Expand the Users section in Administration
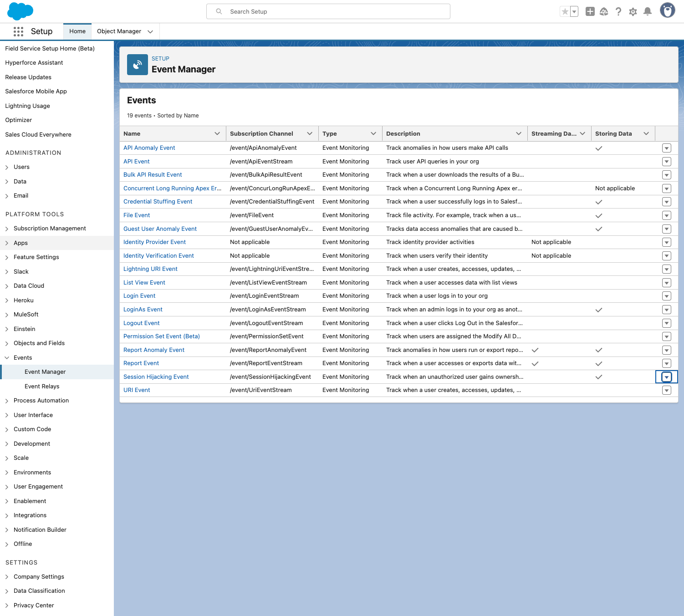This screenshot has height=616, width=684. click(x=7, y=167)
